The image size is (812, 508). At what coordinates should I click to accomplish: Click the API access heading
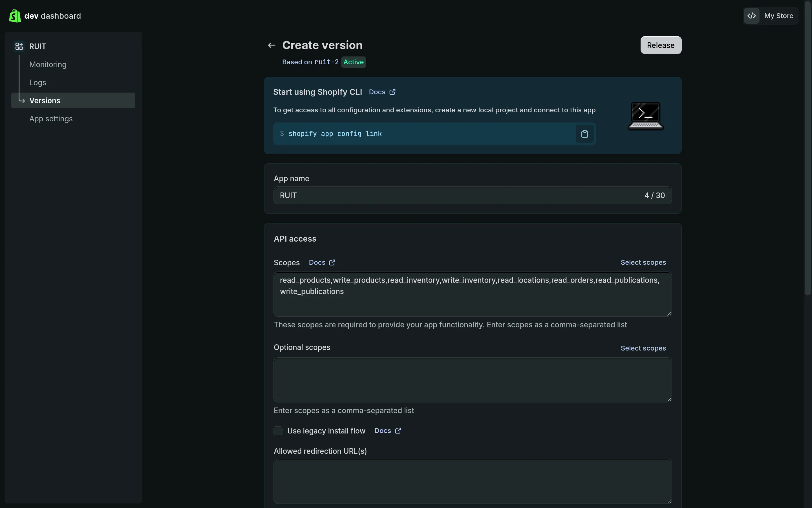[295, 239]
